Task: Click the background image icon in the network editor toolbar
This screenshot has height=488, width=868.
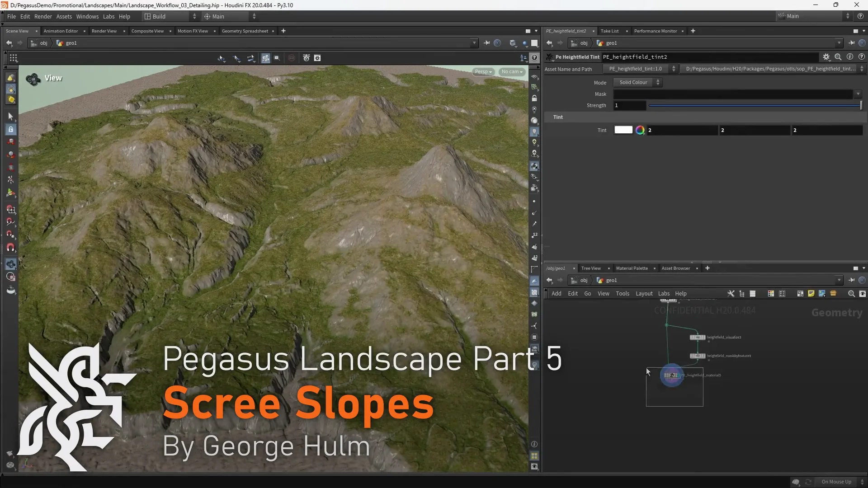Action: tap(821, 294)
